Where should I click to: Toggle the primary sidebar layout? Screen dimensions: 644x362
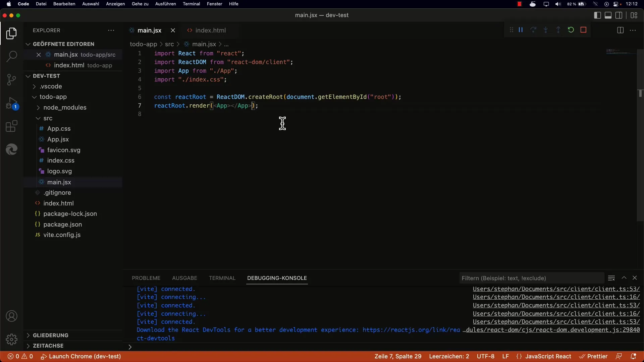[x=597, y=15]
